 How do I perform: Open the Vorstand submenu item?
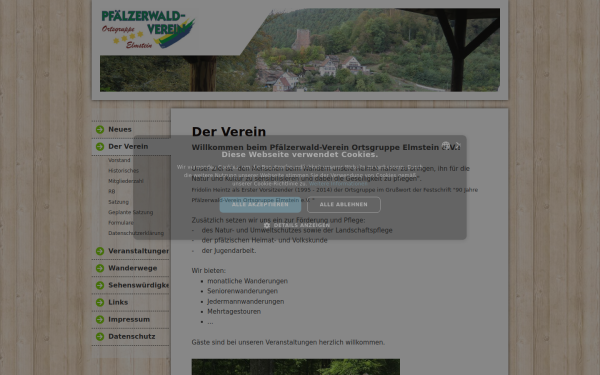[119, 160]
